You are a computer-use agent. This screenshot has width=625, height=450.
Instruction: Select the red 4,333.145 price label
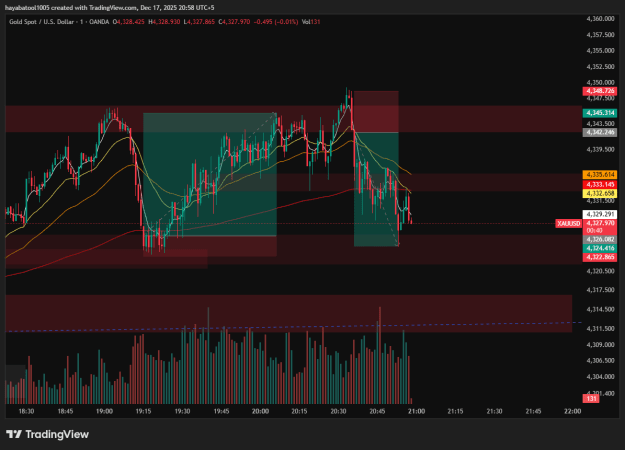[600, 185]
